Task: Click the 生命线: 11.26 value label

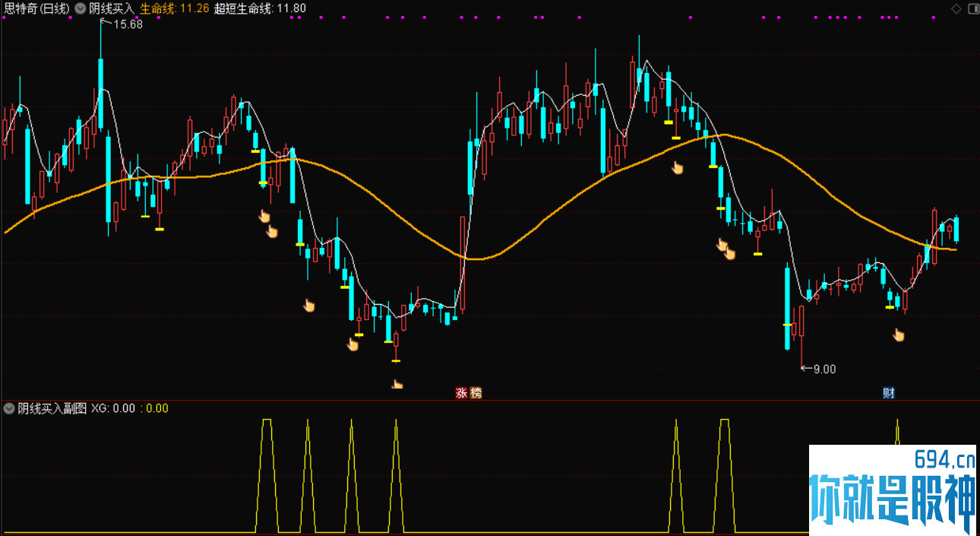Action: tap(175, 9)
